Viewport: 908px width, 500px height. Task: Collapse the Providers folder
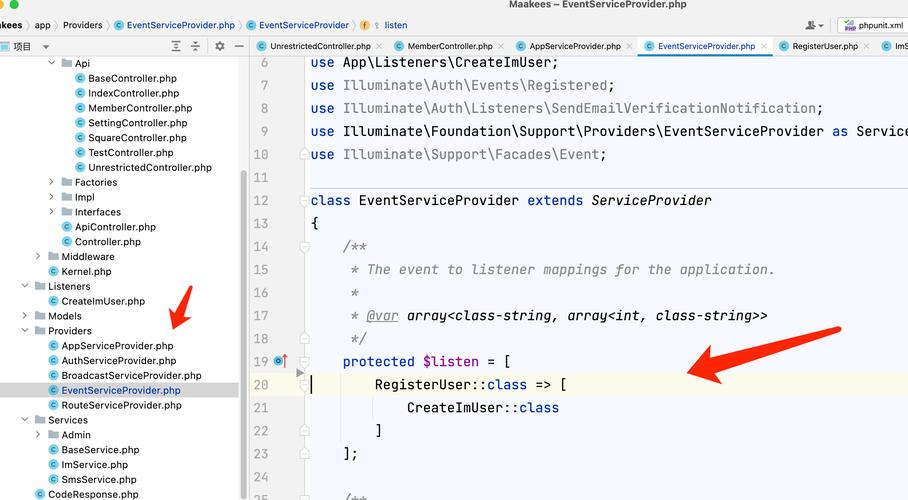[x=25, y=331]
